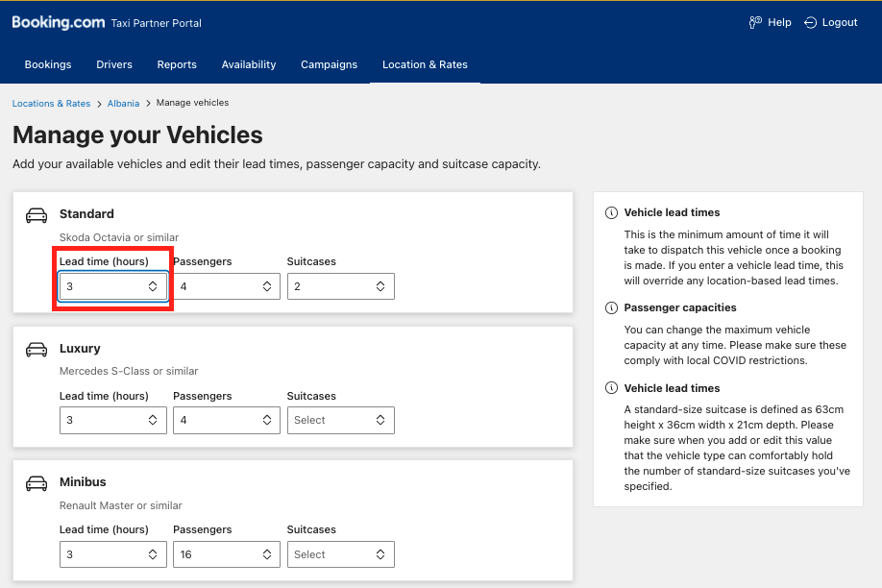
Task: Click Minibus's Passengers label
Action: pos(203,530)
